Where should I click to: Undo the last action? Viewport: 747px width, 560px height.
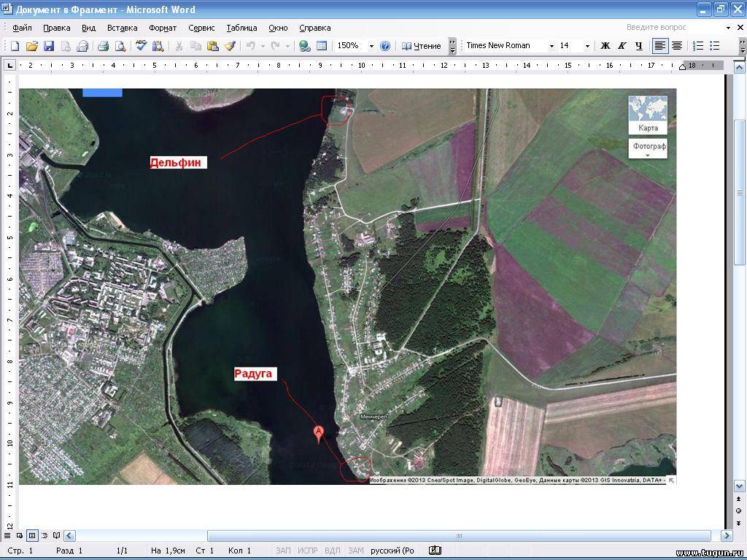tap(251, 46)
